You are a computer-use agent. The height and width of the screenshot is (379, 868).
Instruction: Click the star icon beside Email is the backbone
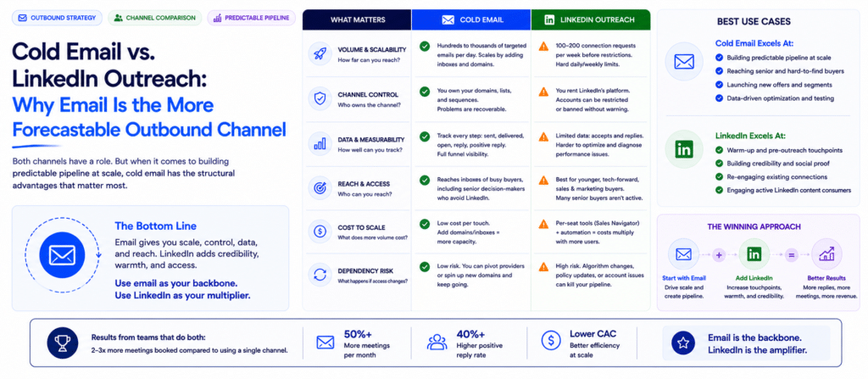[683, 343]
